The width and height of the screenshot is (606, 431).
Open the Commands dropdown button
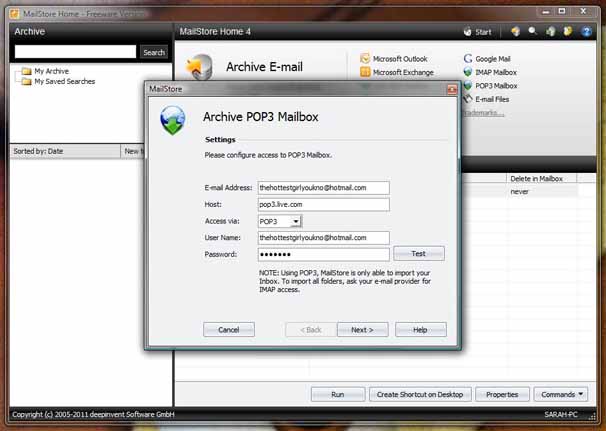561,394
